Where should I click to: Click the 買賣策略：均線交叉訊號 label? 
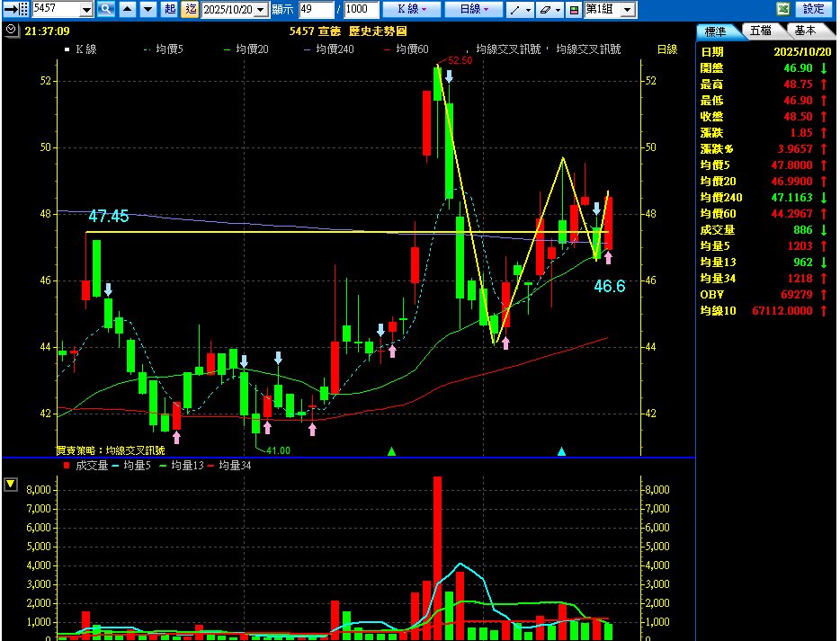click(x=111, y=450)
